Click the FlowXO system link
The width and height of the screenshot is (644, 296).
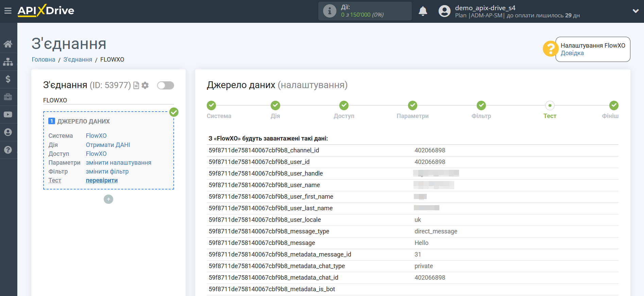[96, 136]
